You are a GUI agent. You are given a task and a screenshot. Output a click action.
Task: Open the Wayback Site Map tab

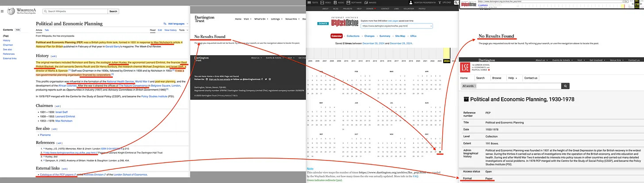[x=400, y=36]
